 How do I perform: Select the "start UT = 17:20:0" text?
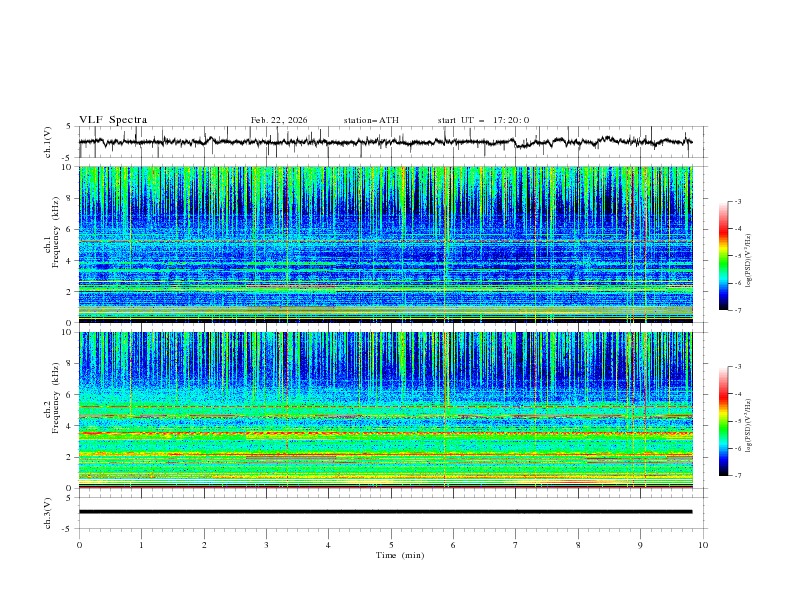(x=483, y=120)
